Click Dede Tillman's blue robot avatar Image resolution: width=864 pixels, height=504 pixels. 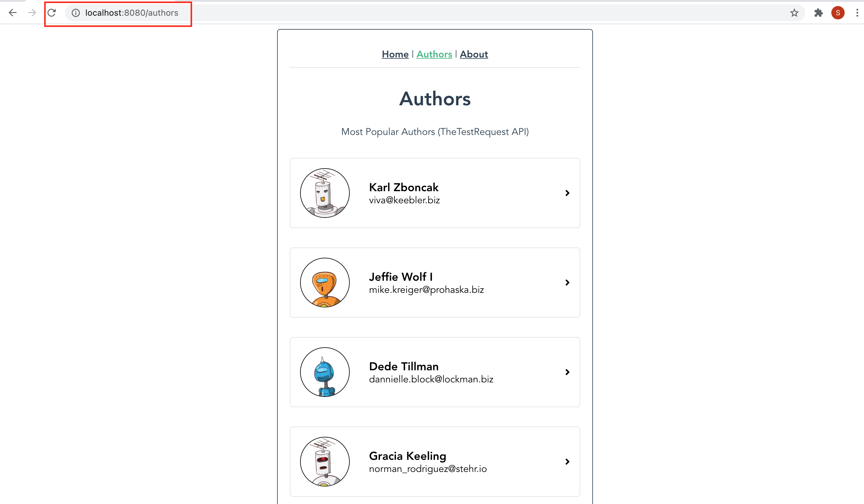tap(325, 372)
